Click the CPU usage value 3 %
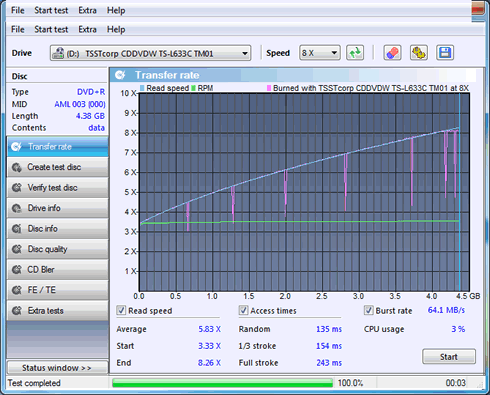Image resolution: width=490 pixels, height=395 pixels. tap(458, 329)
